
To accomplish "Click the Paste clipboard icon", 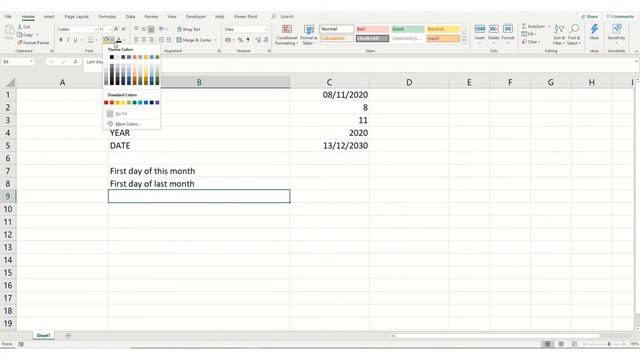I will (9, 30).
